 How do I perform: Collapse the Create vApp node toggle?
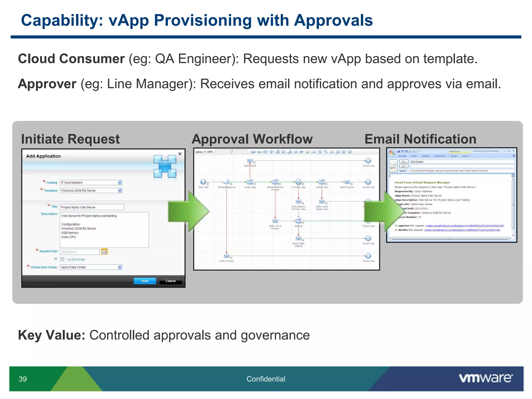(x=255, y=184)
